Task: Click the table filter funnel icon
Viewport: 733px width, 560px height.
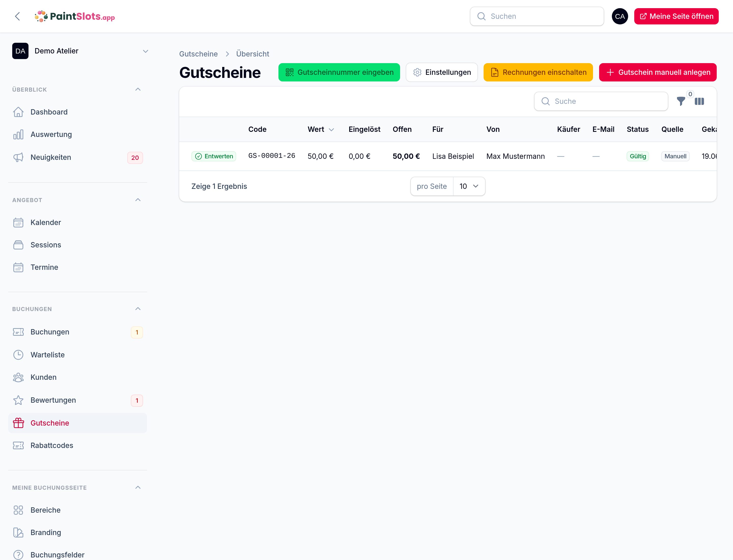Action: pyautogui.click(x=681, y=101)
